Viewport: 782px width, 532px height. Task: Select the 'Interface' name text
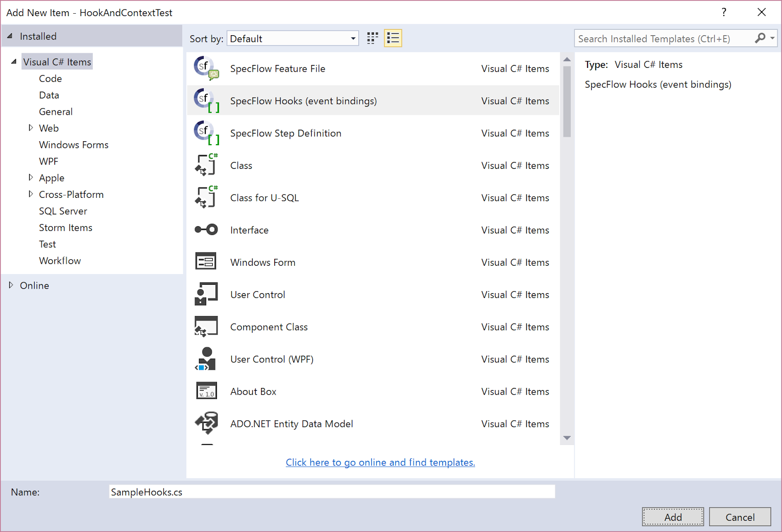coord(249,230)
